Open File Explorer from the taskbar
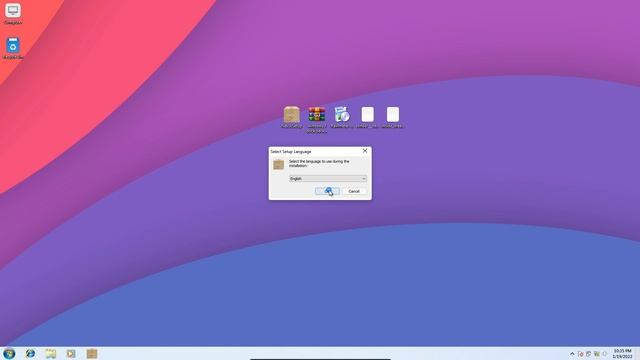640x360 pixels. (x=51, y=353)
